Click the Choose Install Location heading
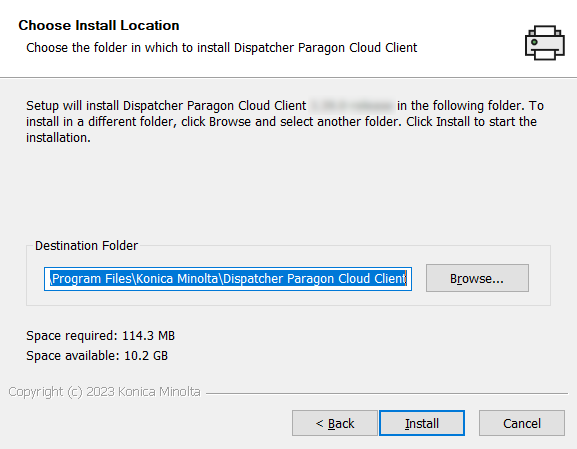This screenshot has height=449, width=577. [99, 25]
